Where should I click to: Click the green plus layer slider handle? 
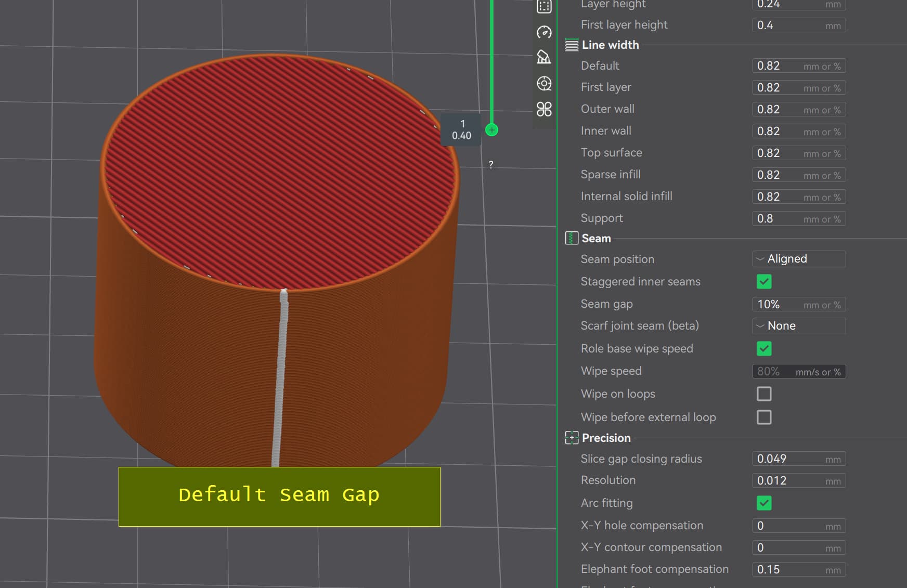click(x=491, y=130)
